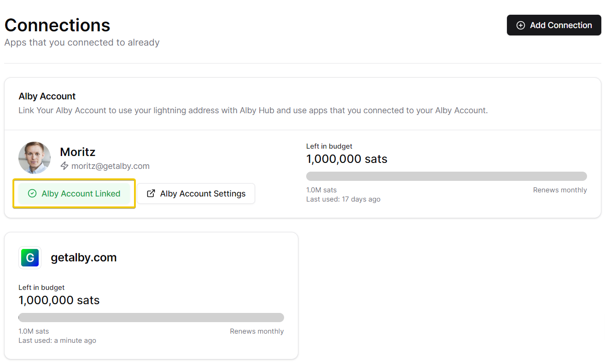The height and width of the screenshot is (364, 605).
Task: Click "Renews monthly" in the getalby.com card
Action: (x=256, y=331)
